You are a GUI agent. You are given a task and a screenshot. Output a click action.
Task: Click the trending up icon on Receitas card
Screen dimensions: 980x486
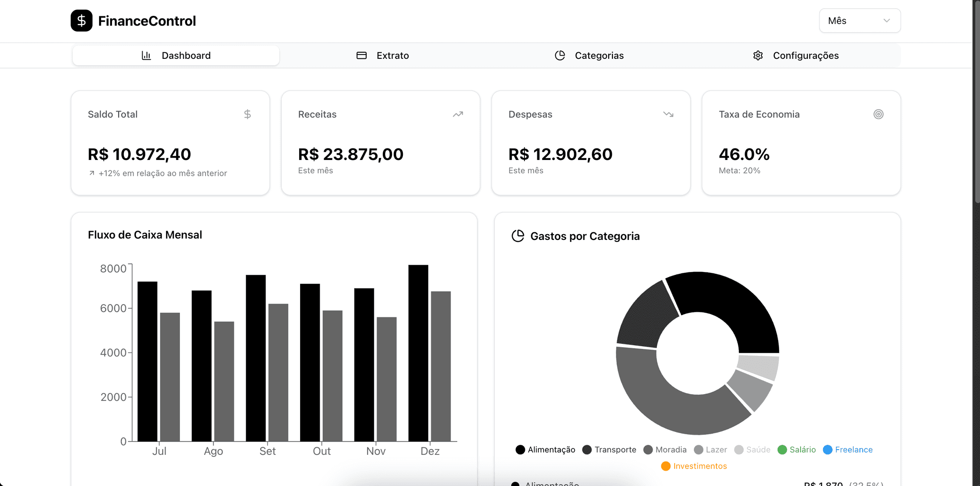click(x=457, y=114)
